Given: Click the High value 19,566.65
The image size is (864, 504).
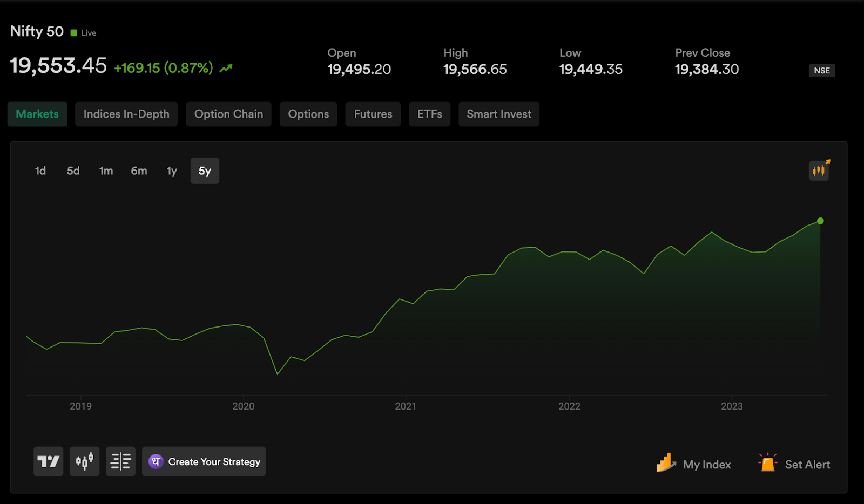Looking at the screenshot, I should (x=475, y=69).
